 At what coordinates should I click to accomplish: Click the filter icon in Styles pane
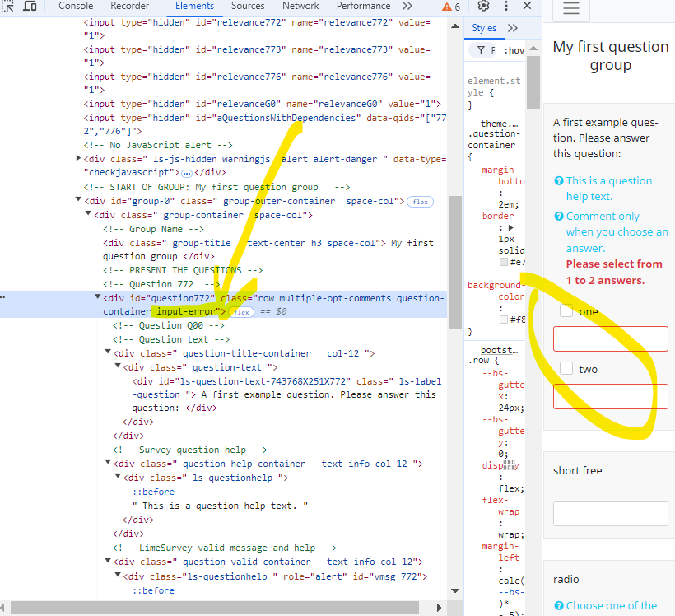click(x=481, y=50)
